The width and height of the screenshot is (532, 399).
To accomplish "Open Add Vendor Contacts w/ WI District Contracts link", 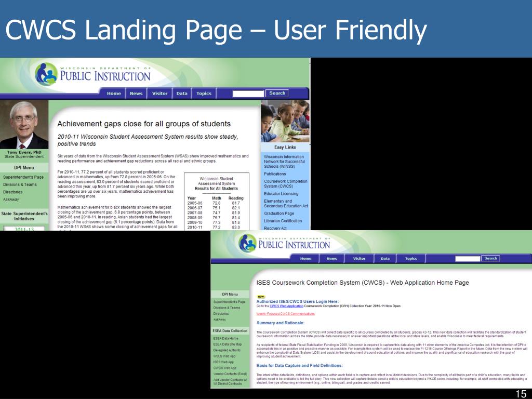I will [230, 382].
